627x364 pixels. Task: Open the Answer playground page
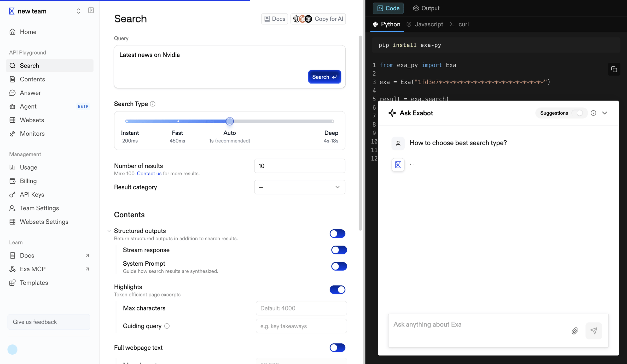tap(50, 93)
